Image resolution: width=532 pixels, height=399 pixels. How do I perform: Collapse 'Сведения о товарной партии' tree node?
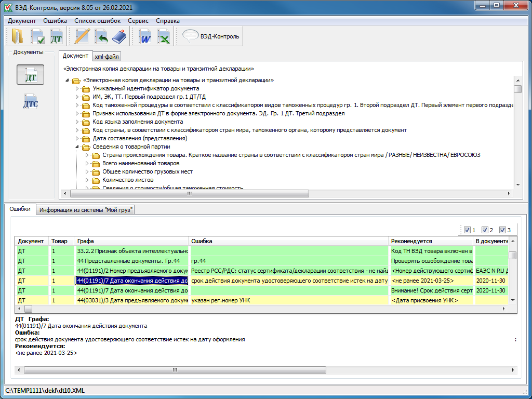77,147
